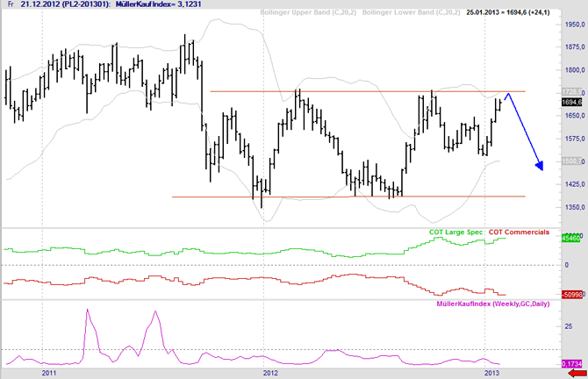Image resolution: width=588 pixels, height=379 pixels.
Task: Click the Fr weekday label in header
Action: tap(11, 4)
